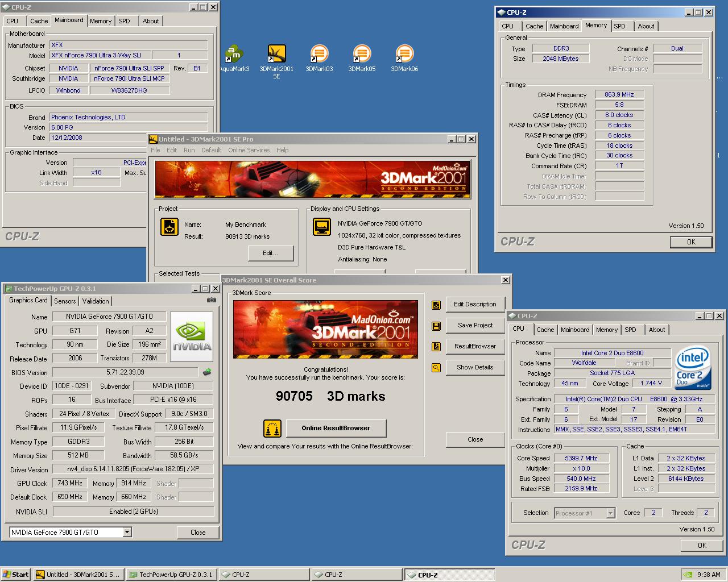The image size is (728, 582).
Task: Close the 3DMark2001 score dialog via Close button
Action: (475, 439)
